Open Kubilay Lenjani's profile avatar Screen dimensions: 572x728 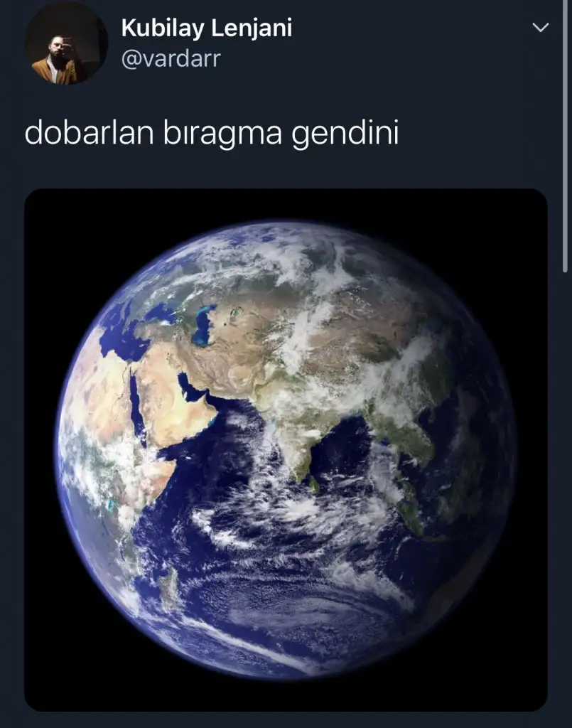(66, 43)
